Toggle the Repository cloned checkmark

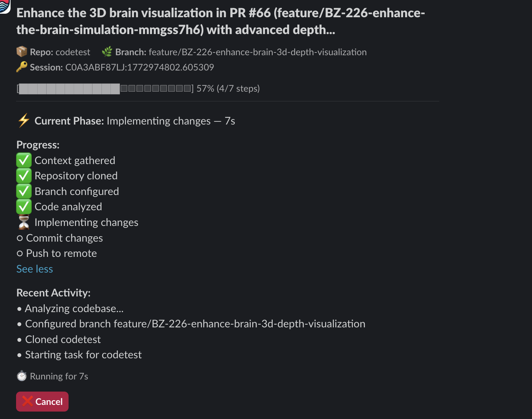24,175
